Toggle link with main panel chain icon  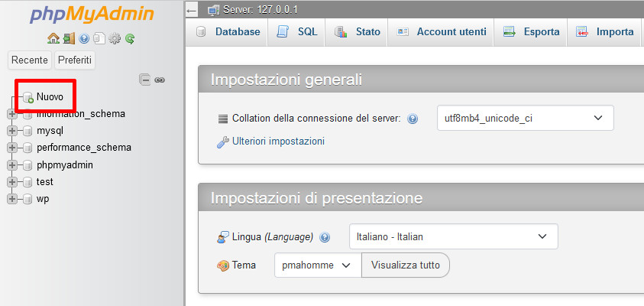(x=160, y=80)
